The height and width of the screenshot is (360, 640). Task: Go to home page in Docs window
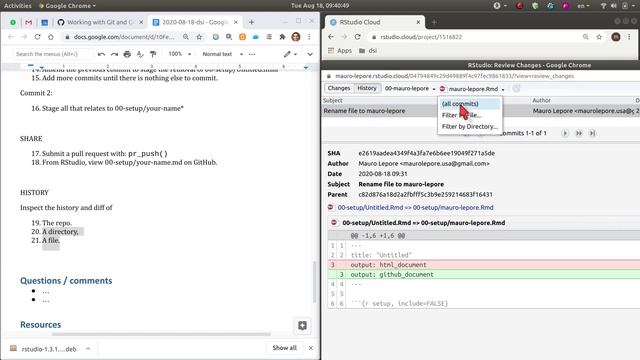[x=51, y=37]
